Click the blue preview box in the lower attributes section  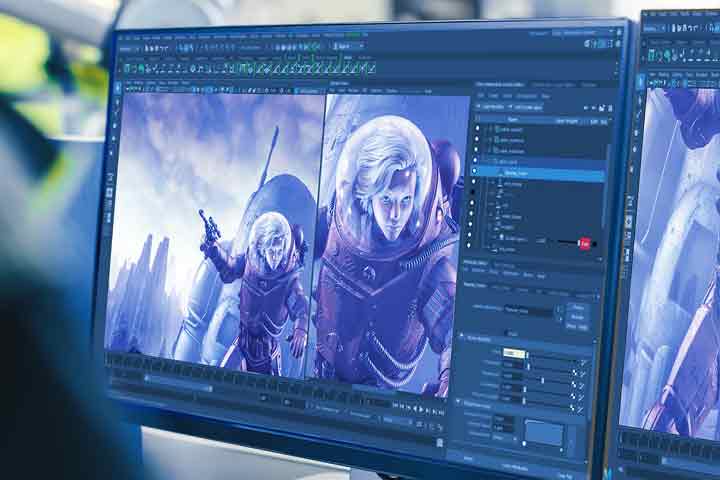coord(544,432)
